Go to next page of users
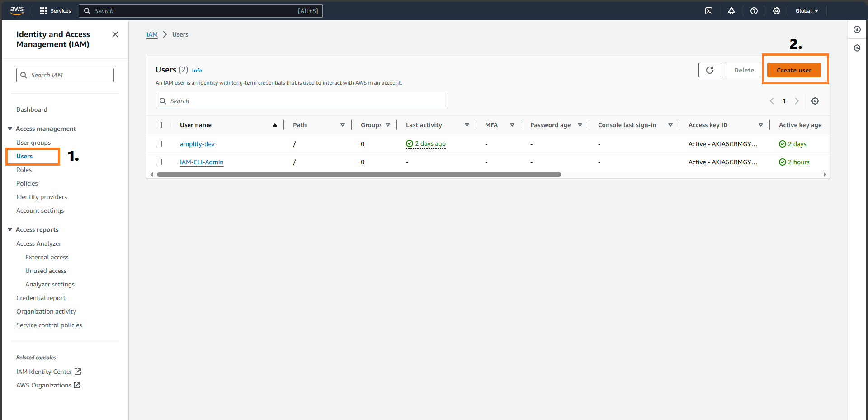868x420 pixels. tap(797, 101)
